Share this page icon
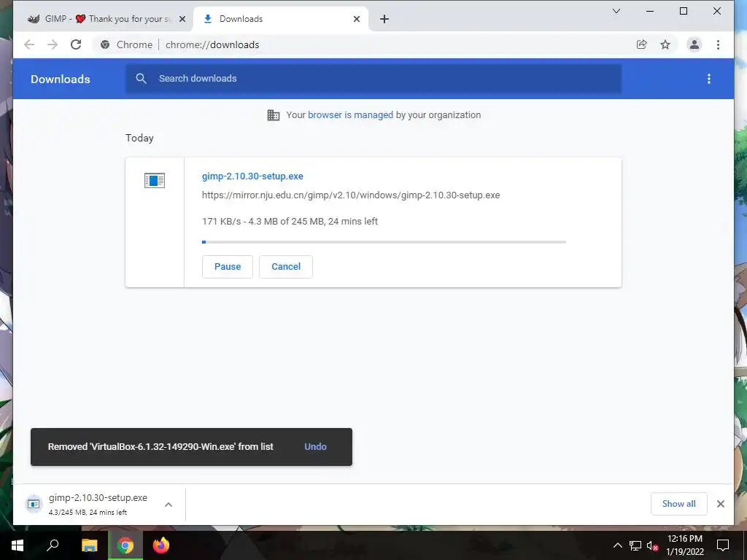This screenshot has height=560, width=747. tap(642, 44)
